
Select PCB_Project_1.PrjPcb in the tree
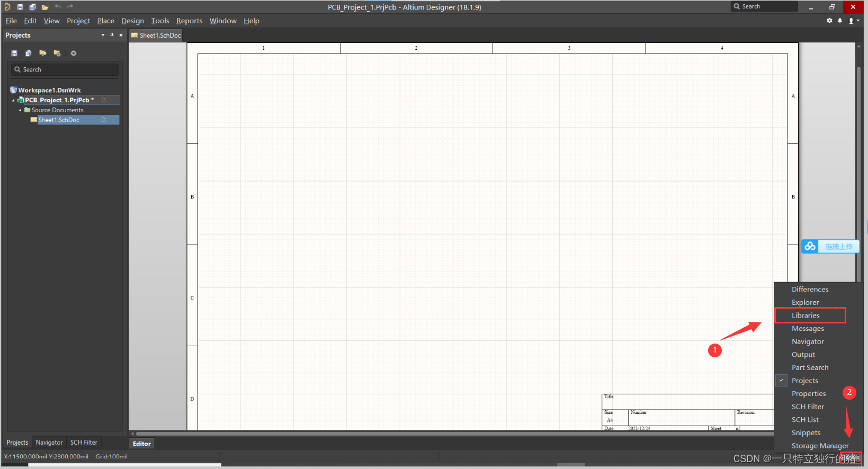(59, 100)
